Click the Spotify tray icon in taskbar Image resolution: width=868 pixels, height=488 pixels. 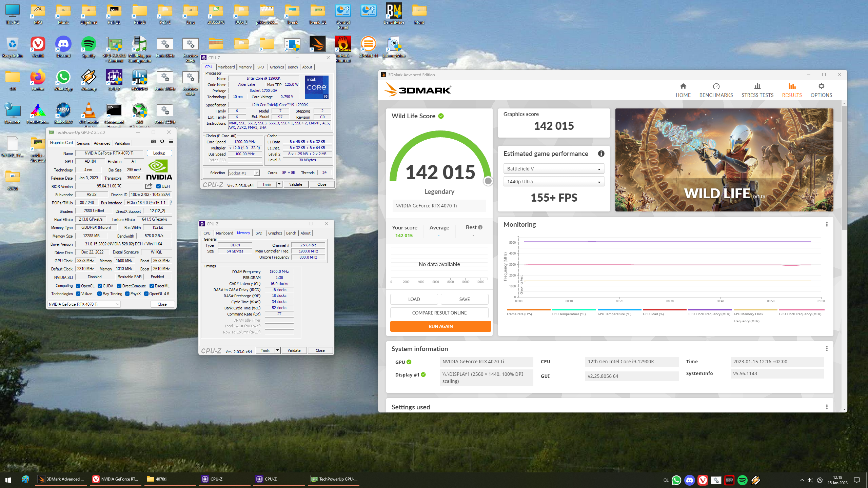[x=742, y=480]
